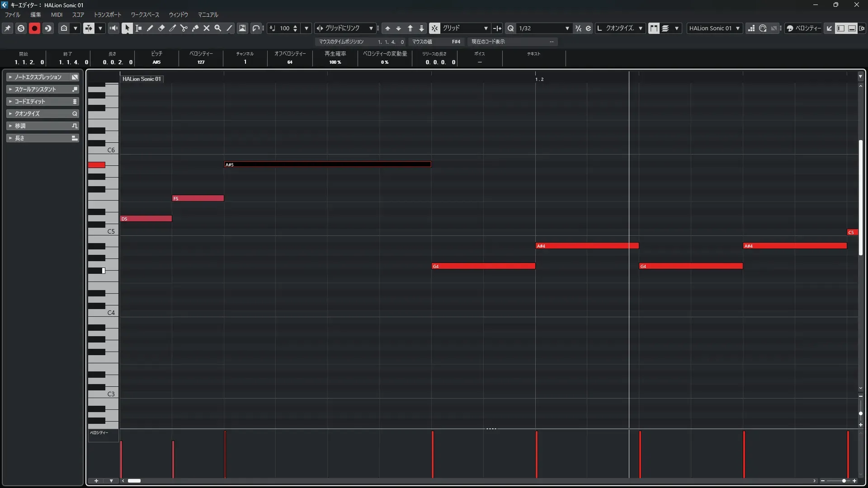Image resolution: width=868 pixels, height=488 pixels.
Task: Open the MIDI menu
Action: pos(57,15)
